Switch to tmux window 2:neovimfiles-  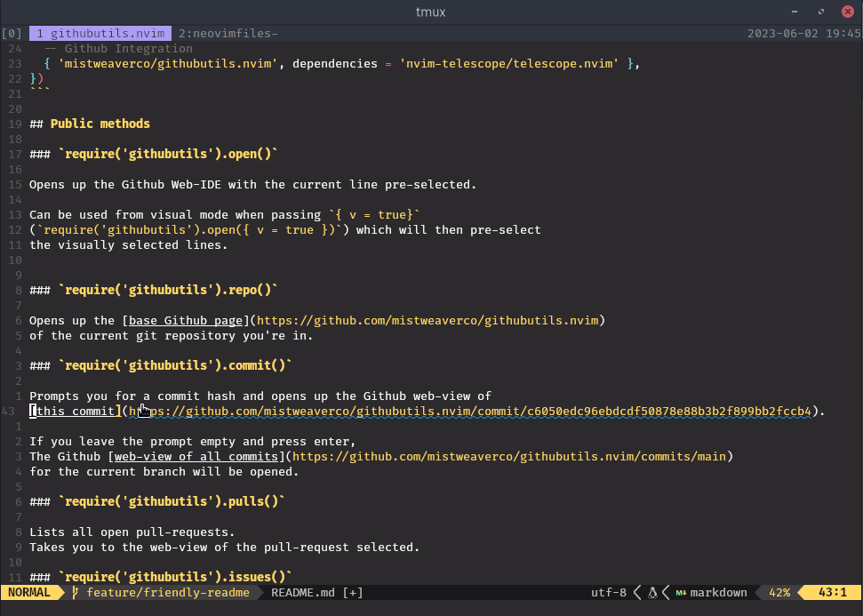point(228,34)
